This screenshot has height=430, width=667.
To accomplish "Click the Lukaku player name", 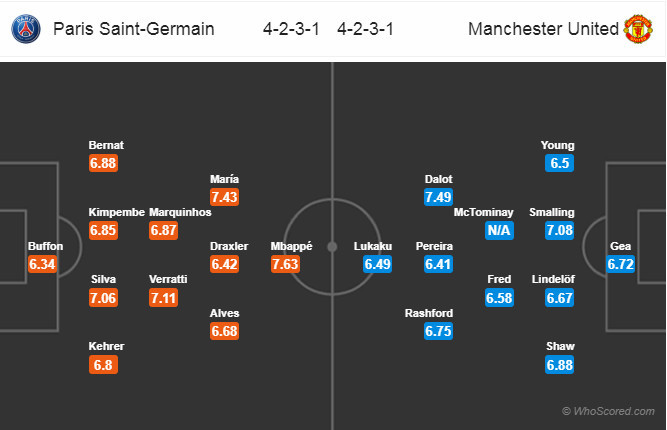I will click(x=373, y=246).
